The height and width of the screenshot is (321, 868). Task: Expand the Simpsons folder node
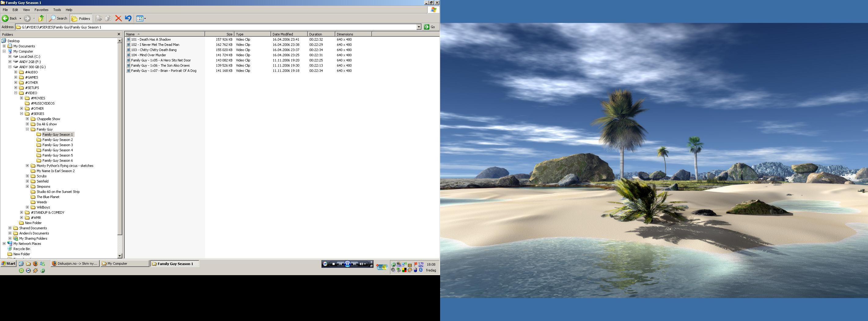[x=27, y=186]
